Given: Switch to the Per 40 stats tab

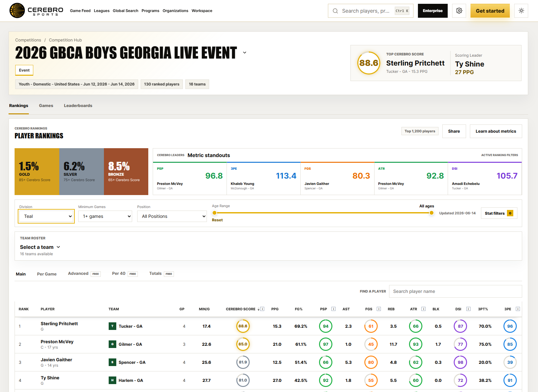Looking at the screenshot, I should (x=125, y=274).
